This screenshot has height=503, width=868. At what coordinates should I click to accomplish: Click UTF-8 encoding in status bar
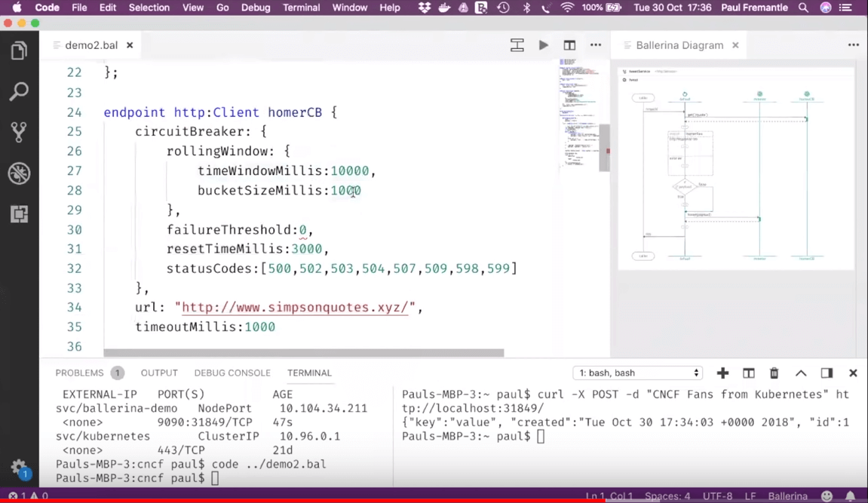pyautogui.click(x=717, y=495)
